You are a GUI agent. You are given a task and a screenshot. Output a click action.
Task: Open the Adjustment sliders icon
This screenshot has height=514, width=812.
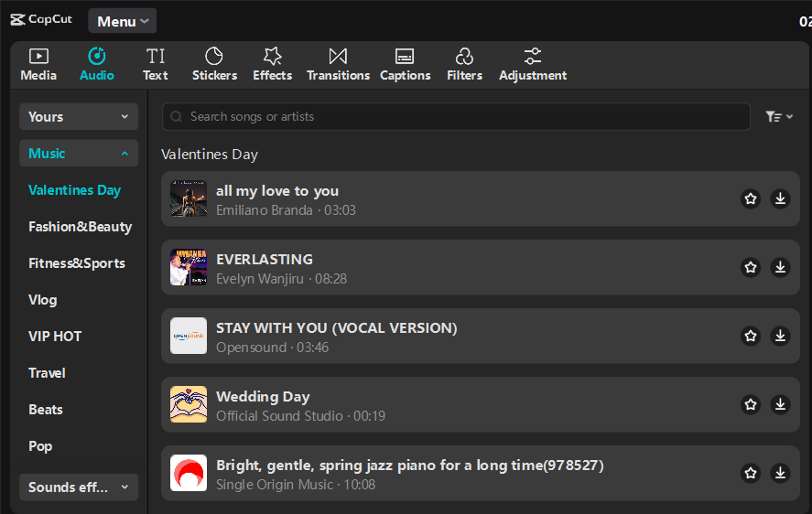pyautogui.click(x=533, y=57)
